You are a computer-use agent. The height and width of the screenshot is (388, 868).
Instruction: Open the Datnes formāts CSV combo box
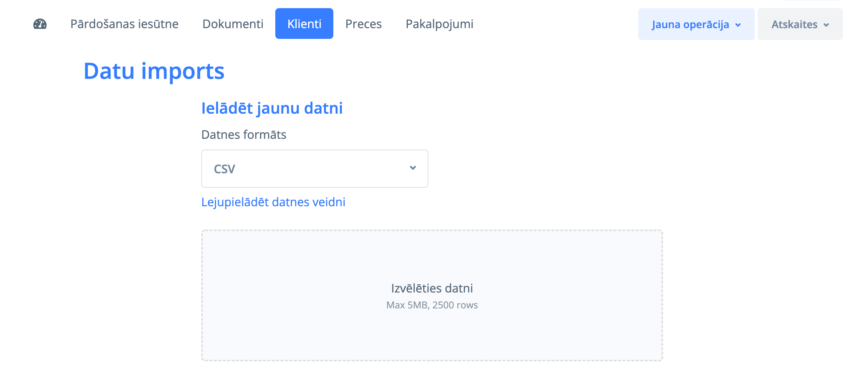point(314,168)
